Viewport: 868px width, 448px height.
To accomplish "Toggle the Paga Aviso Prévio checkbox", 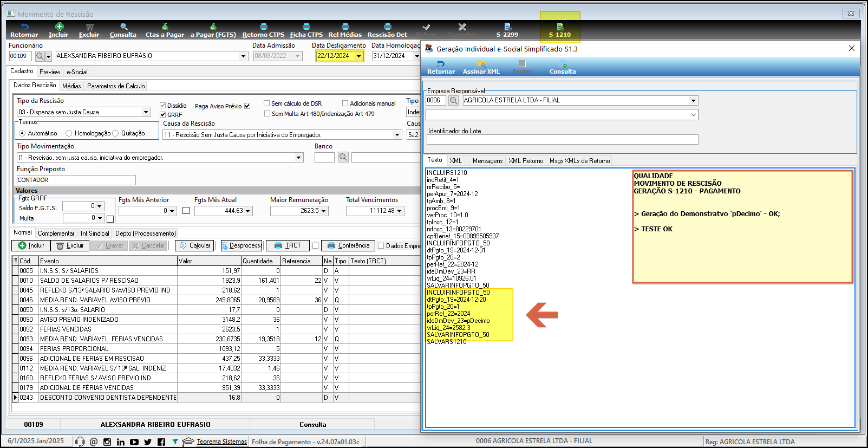I will (x=247, y=106).
